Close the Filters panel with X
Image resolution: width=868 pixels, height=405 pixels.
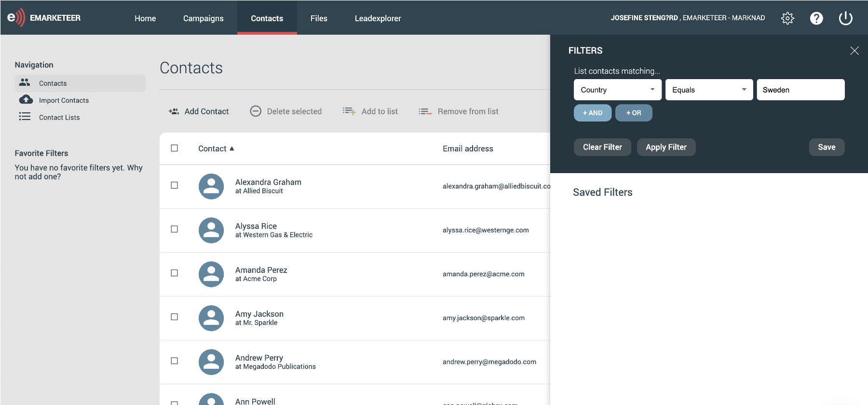point(854,51)
